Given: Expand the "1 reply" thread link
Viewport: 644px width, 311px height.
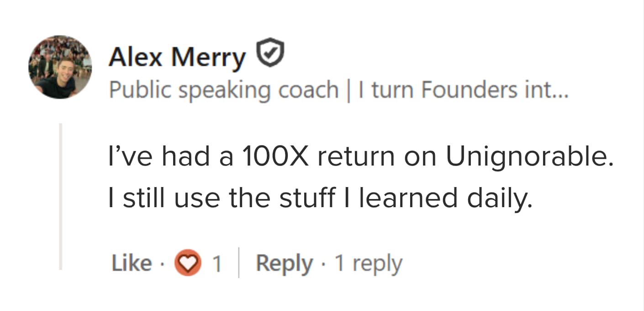Looking at the screenshot, I should pyautogui.click(x=368, y=264).
